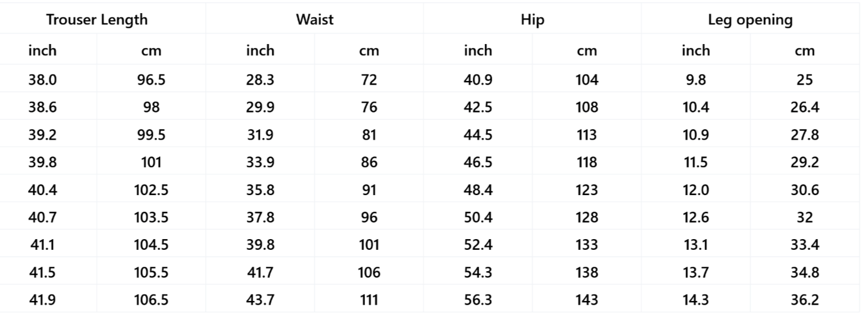
Task: Click the 12.6 leg opening inch value
Action: pyautogui.click(x=696, y=218)
